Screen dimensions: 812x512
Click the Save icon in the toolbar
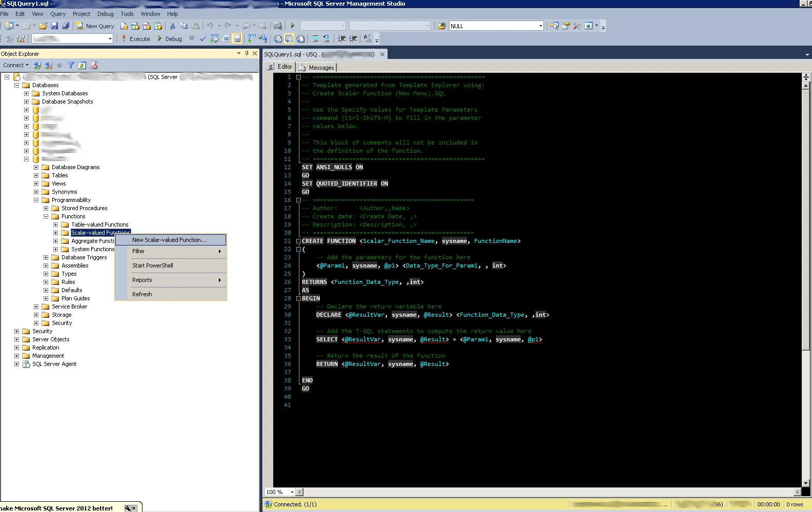pos(54,26)
